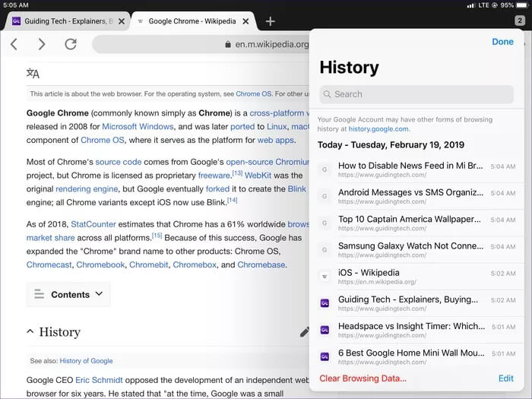Click favicon of Top 10 Captain America entry
Viewport: 532px width, 399px height.
point(325,223)
